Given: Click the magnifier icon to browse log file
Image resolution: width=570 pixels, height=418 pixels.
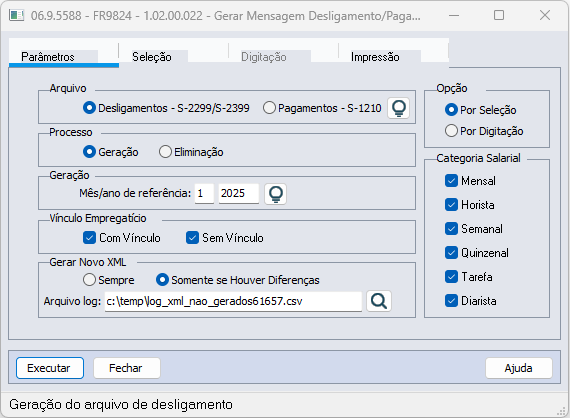Looking at the screenshot, I should [x=379, y=301].
